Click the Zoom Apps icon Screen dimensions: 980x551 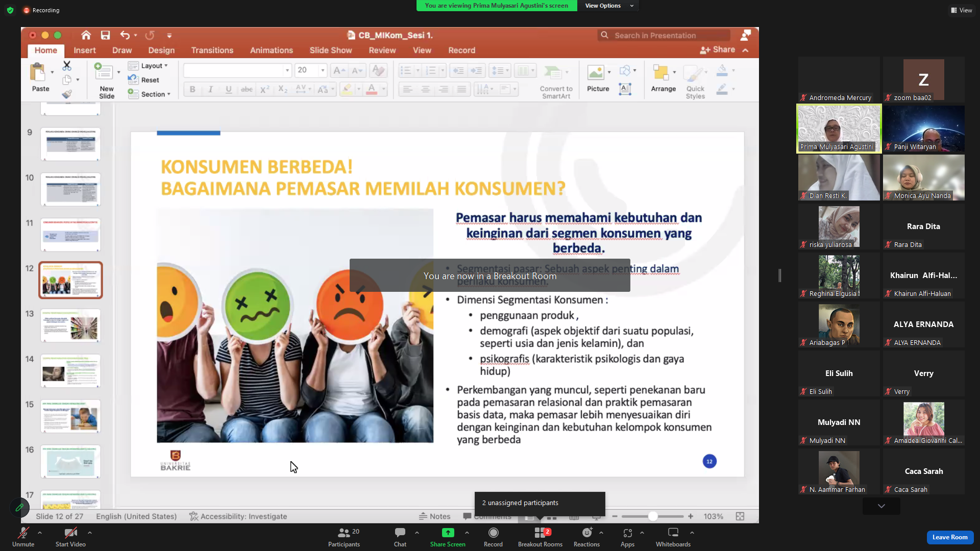(627, 533)
